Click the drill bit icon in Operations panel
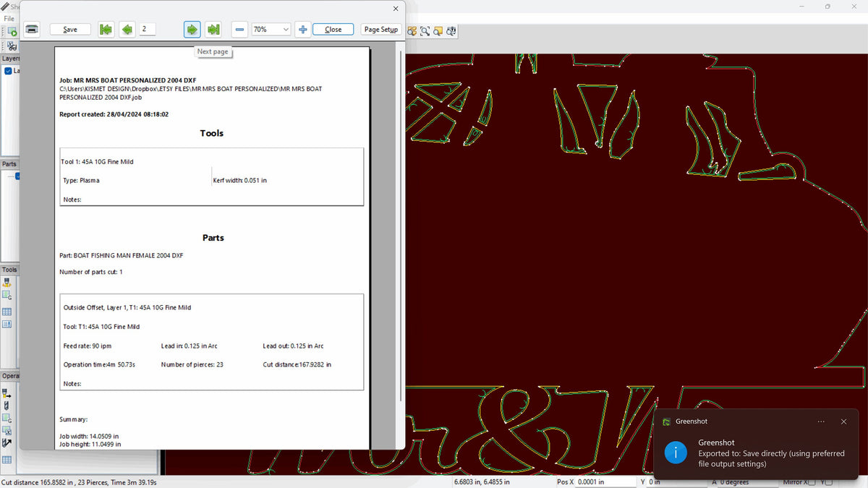Viewport: 868px width, 488px height. (7, 406)
